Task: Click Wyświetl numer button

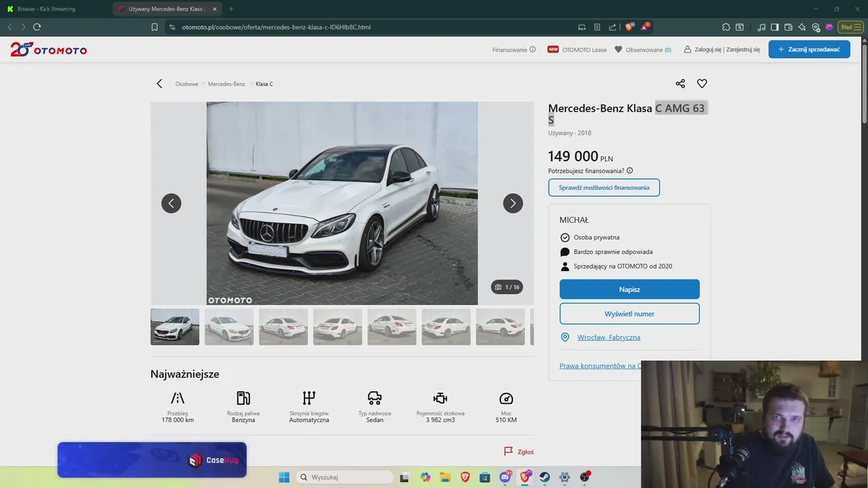Action: coord(629,314)
